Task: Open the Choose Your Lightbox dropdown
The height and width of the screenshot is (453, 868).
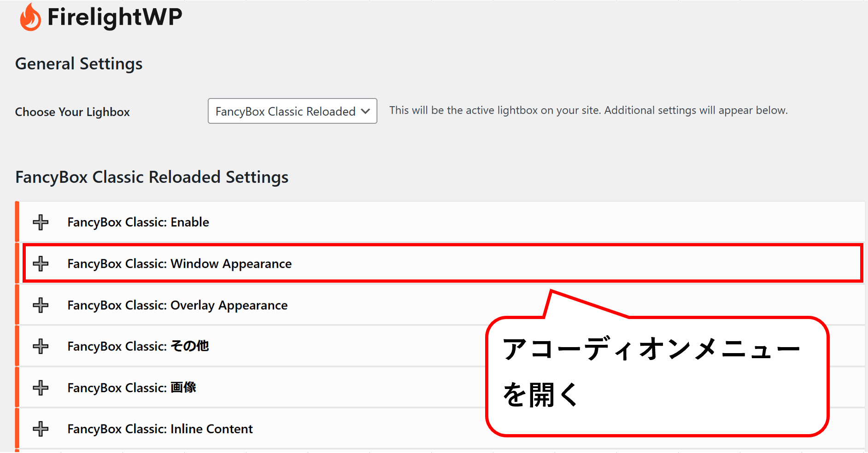Action: click(x=292, y=111)
